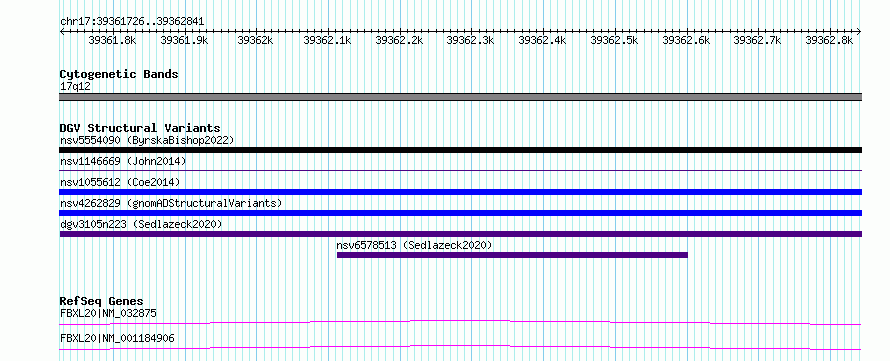890x361 pixels.
Task: Click the 39362.7k ruler position
Action: pos(758,40)
